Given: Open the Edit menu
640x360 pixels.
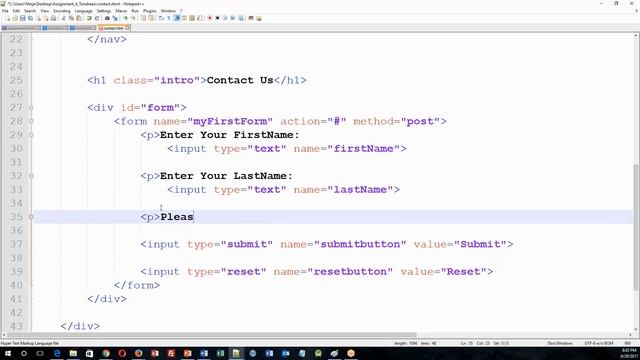Looking at the screenshot, I should tap(16, 11).
